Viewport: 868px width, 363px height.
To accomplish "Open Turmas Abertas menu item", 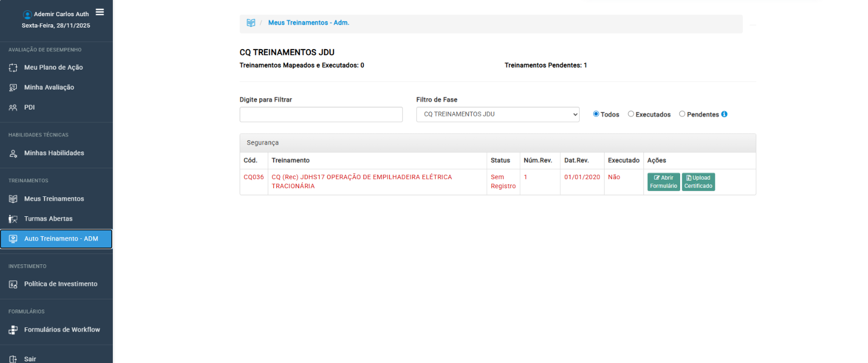I will coord(48,219).
